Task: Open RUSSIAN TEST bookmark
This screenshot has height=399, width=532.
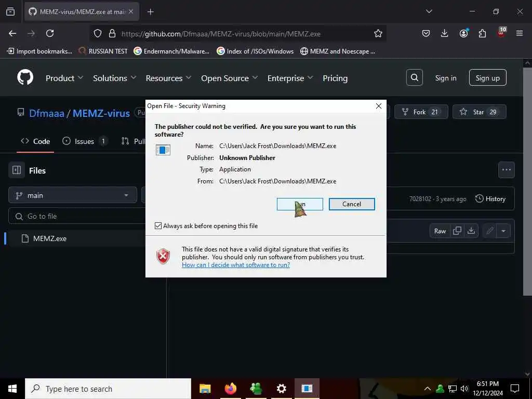Action: pyautogui.click(x=103, y=51)
